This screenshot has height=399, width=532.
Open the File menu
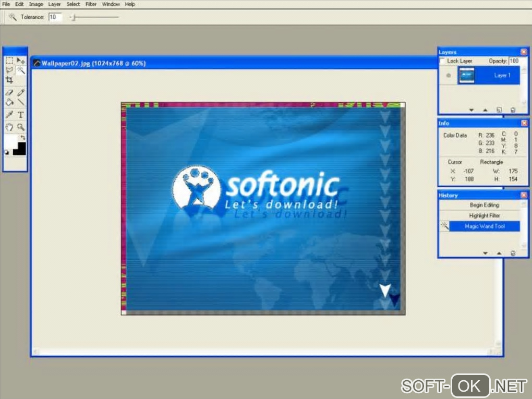click(6, 4)
